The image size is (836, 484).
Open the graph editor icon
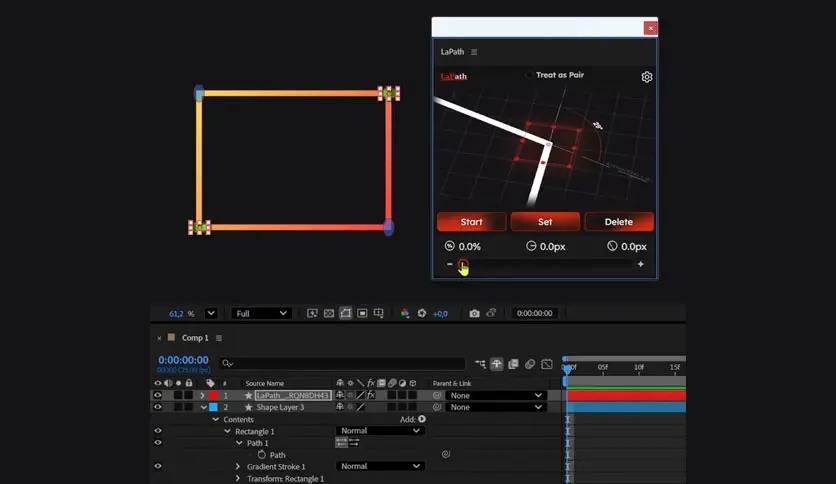547,364
